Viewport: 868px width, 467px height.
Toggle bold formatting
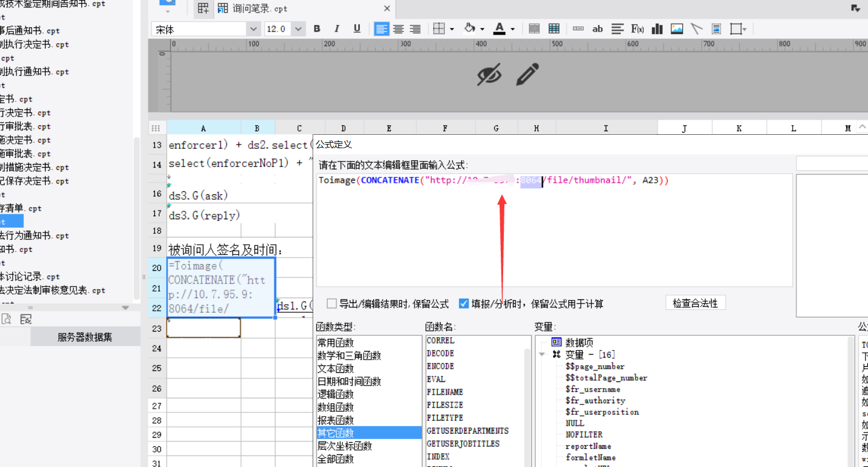317,29
